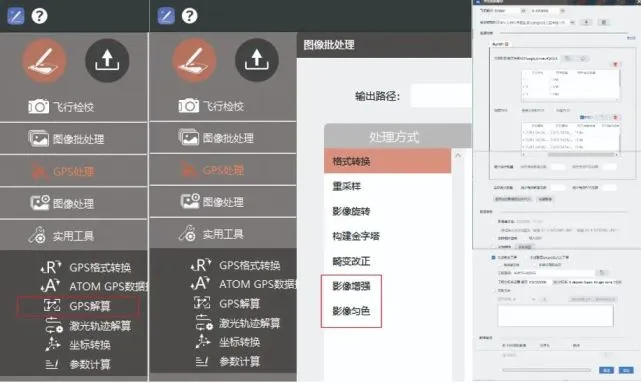Viewport: 641px width, 383px height.
Task: Click the 激光轨迹解算 icon in the left panel
Action: click(54, 325)
